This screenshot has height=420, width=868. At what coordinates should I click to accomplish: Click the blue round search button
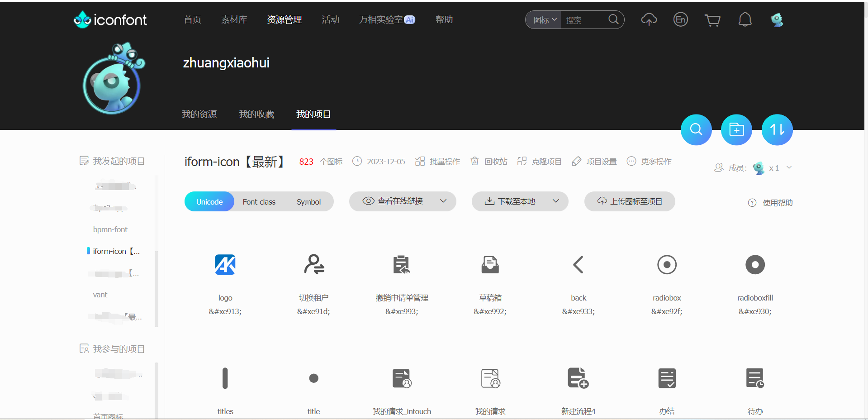pos(696,130)
